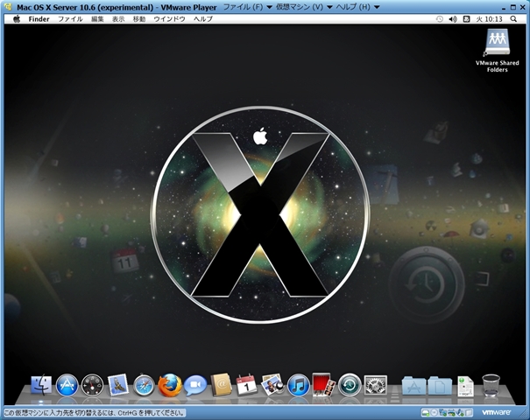Open VMware Player 仮想マシン (V) dropdown menu

pyautogui.click(x=304, y=7)
